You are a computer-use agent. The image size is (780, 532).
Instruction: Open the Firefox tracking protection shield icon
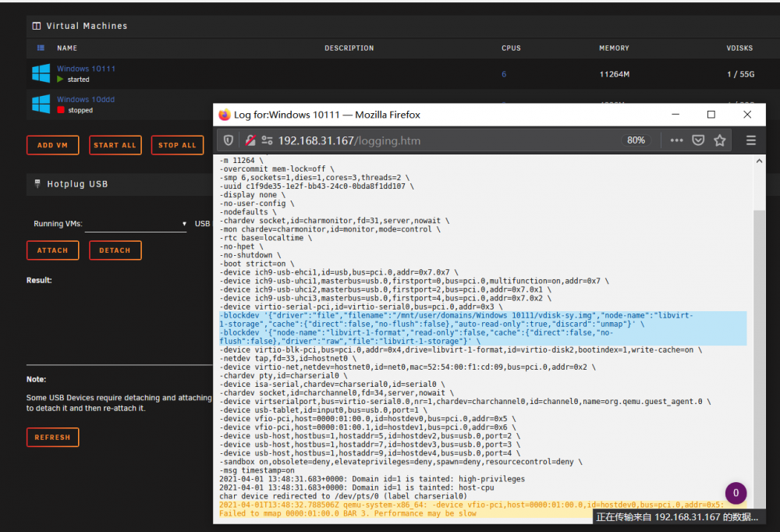[229, 140]
